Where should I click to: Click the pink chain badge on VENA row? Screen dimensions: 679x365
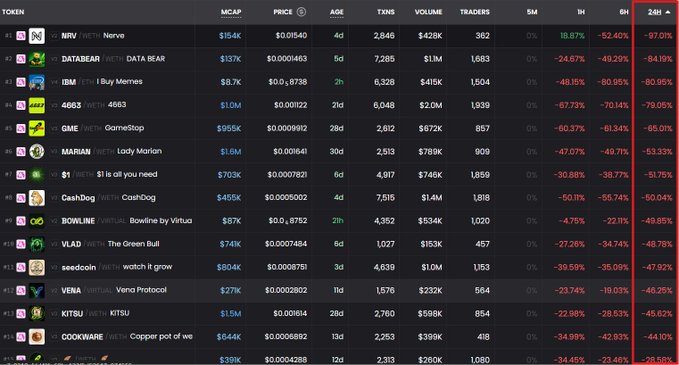pyautogui.click(x=21, y=291)
